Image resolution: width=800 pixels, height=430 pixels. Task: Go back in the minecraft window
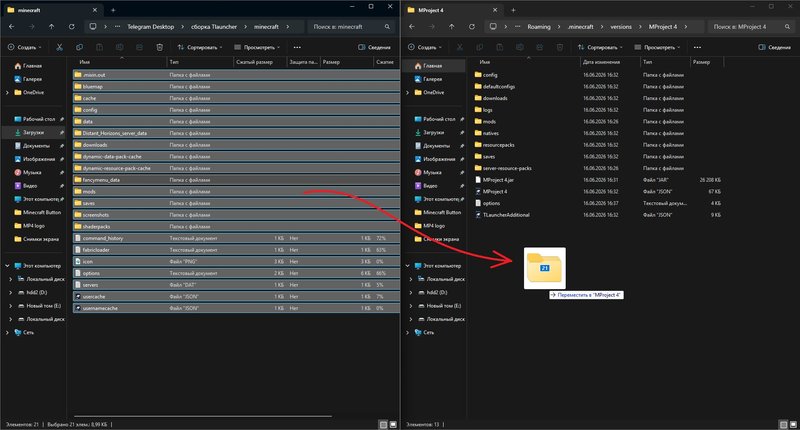[x=12, y=27]
